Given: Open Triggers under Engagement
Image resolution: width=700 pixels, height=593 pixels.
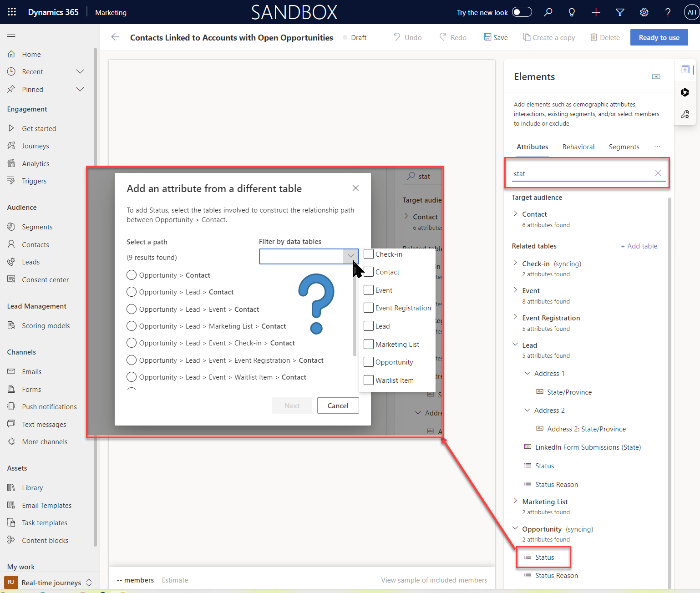Looking at the screenshot, I should point(34,181).
